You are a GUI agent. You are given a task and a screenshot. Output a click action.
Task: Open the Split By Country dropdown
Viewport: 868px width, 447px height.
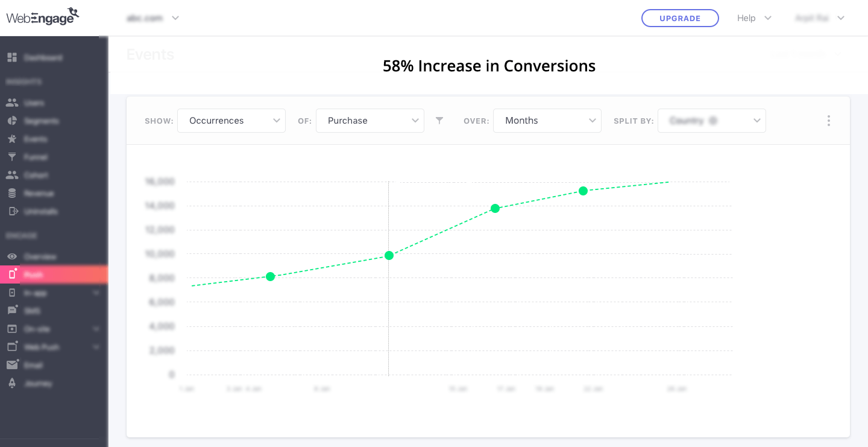pos(712,120)
